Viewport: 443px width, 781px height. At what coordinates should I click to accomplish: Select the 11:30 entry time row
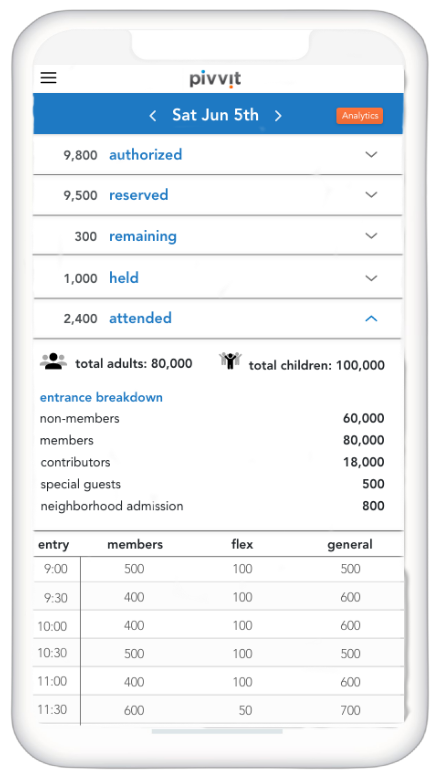coord(218,710)
